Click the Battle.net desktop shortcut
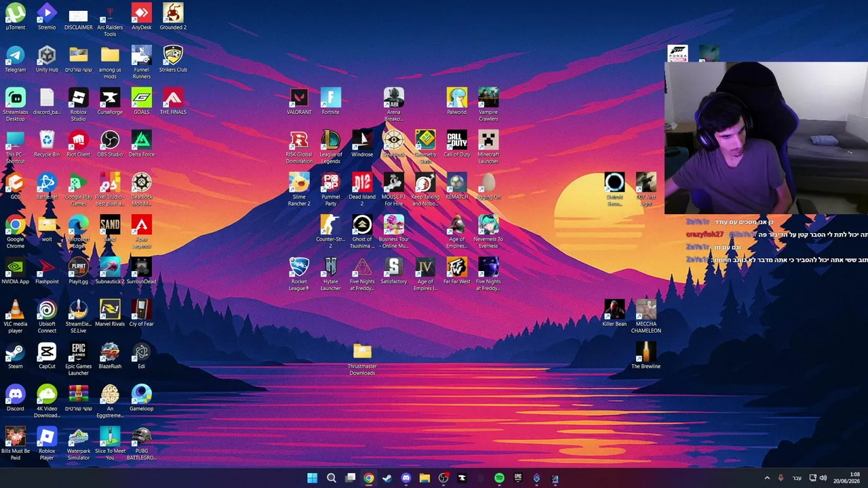This screenshot has width=868, height=488. point(47,186)
